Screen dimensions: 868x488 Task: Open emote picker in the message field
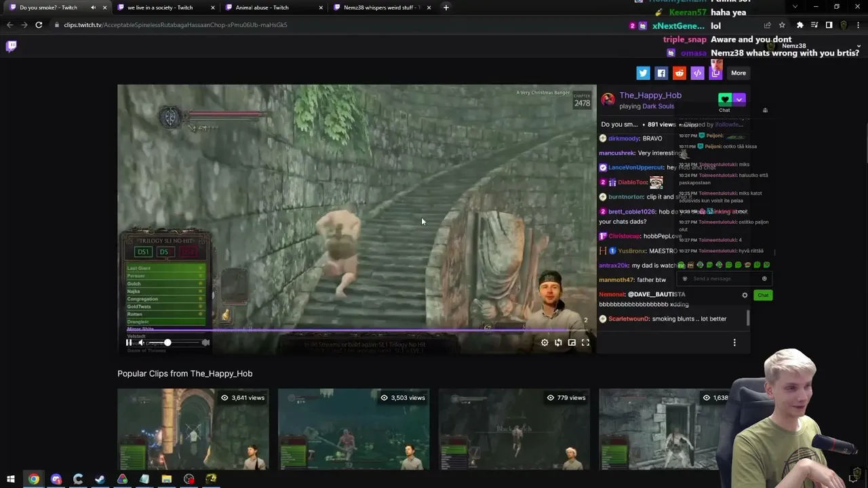tap(764, 279)
